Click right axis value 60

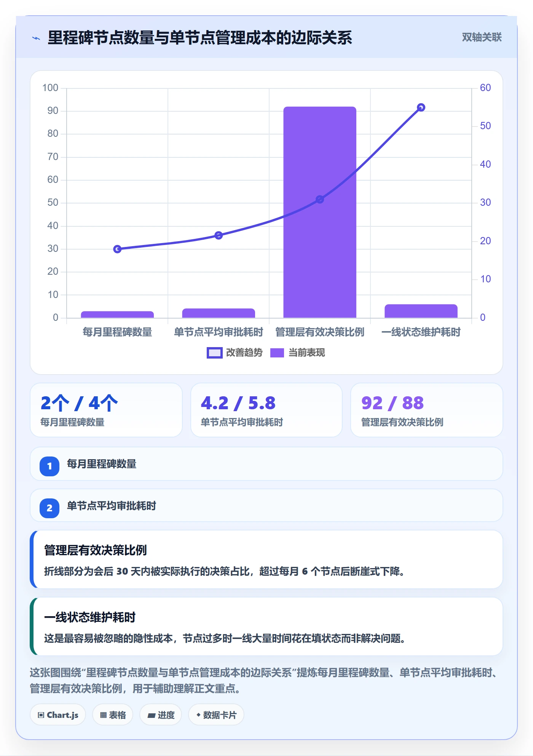(485, 88)
